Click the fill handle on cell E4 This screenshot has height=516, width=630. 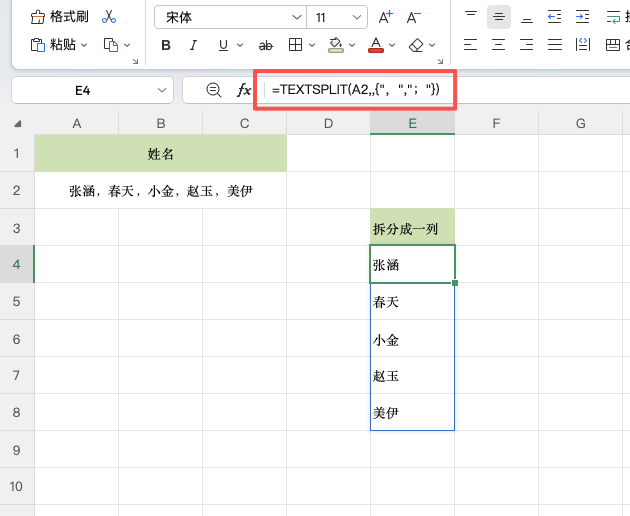coord(455,283)
